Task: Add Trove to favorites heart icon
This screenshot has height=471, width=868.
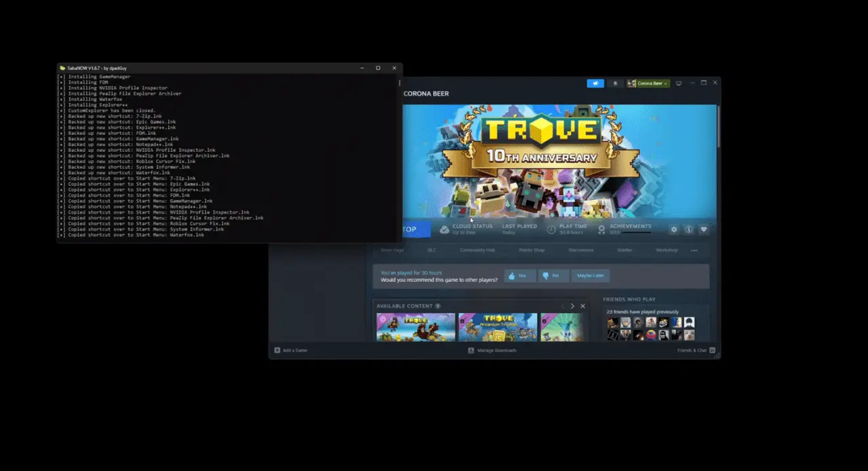Action: point(704,230)
